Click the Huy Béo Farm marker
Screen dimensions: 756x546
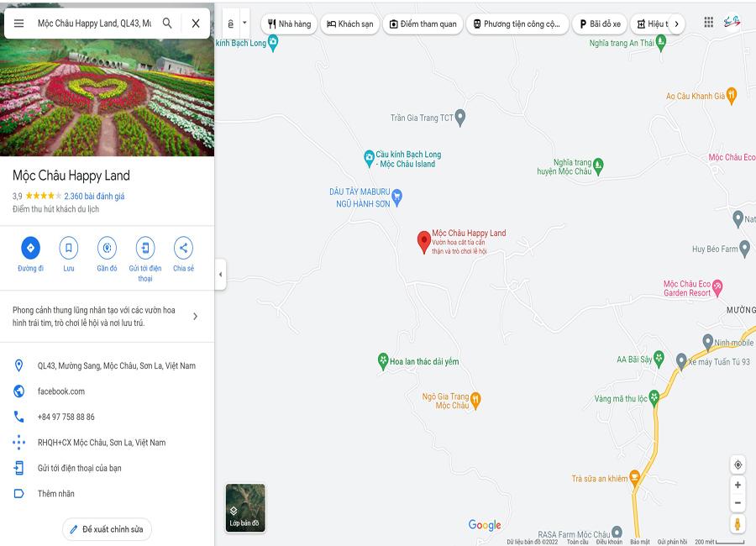[x=744, y=249]
